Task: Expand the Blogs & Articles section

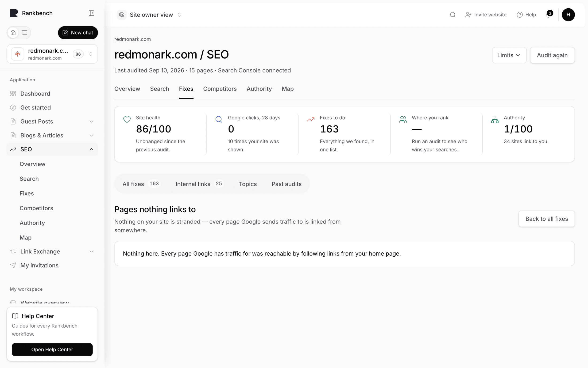Action: click(52, 135)
